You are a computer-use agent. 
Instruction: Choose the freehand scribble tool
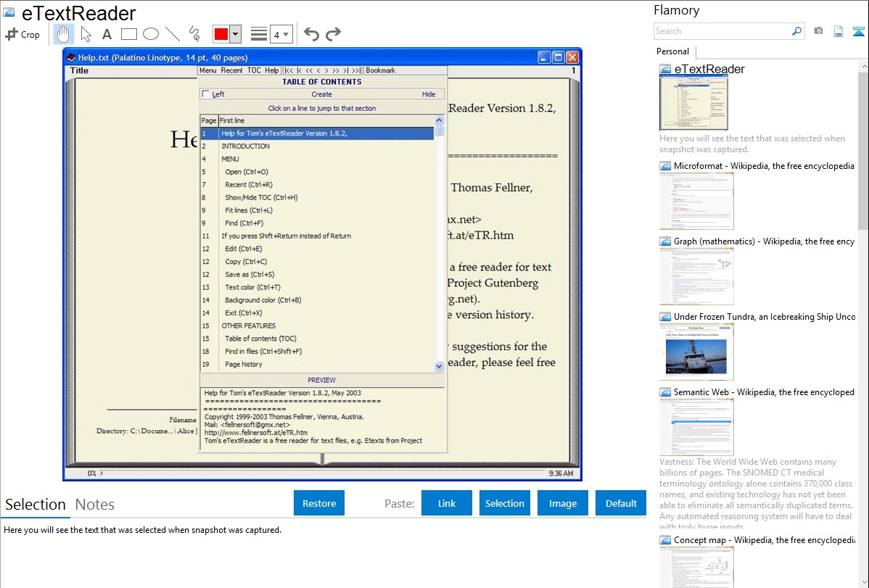pos(194,34)
